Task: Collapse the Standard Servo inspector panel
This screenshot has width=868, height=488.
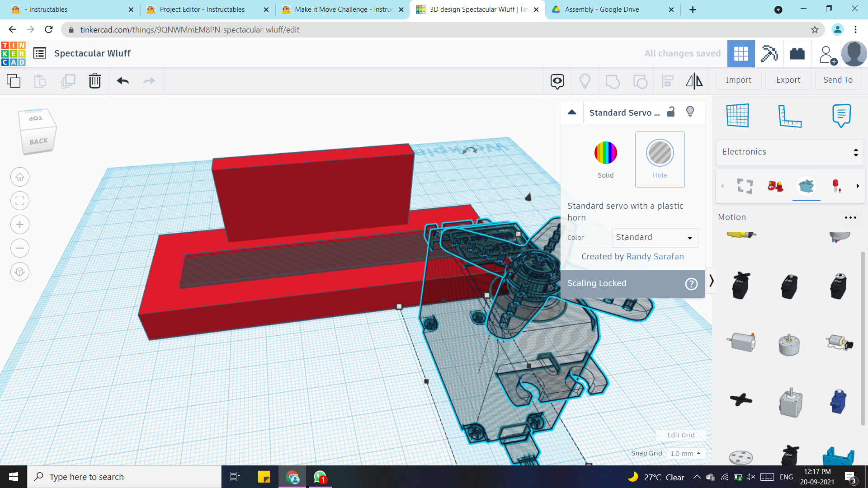Action: click(572, 113)
